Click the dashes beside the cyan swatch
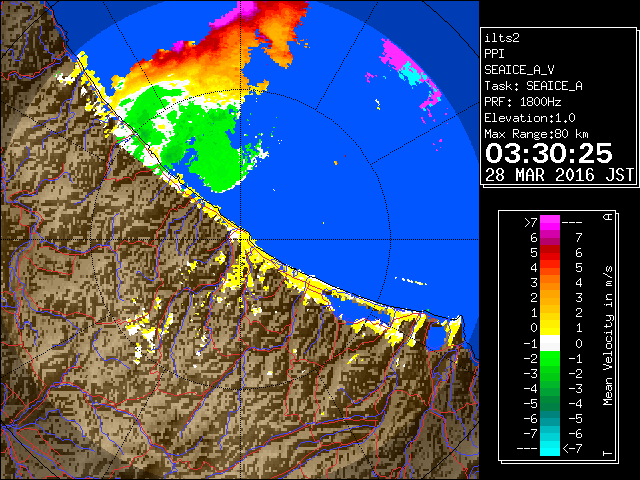This screenshot has height=480, width=640. 527,449
